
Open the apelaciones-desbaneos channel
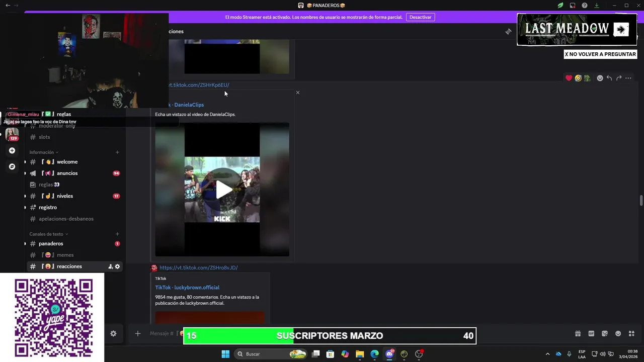tap(74, 219)
